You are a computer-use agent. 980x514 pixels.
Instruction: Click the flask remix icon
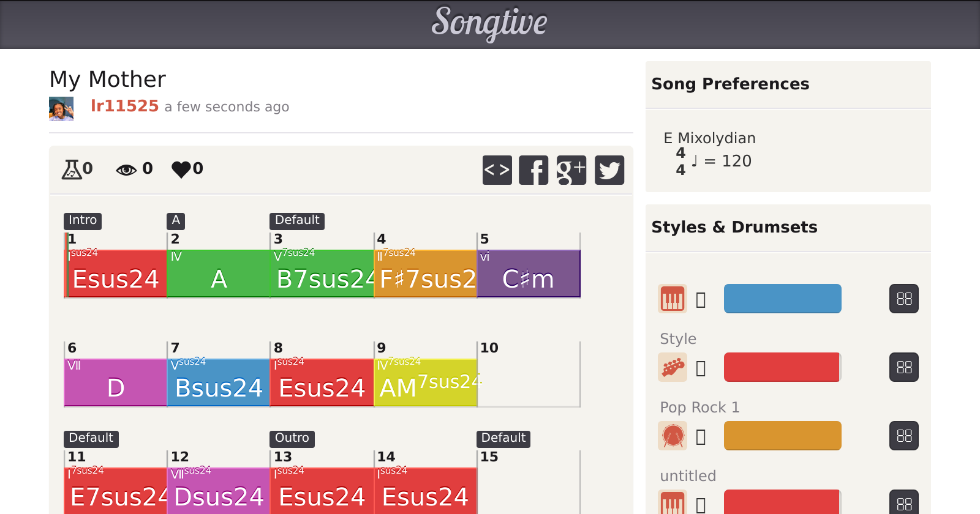(72, 169)
